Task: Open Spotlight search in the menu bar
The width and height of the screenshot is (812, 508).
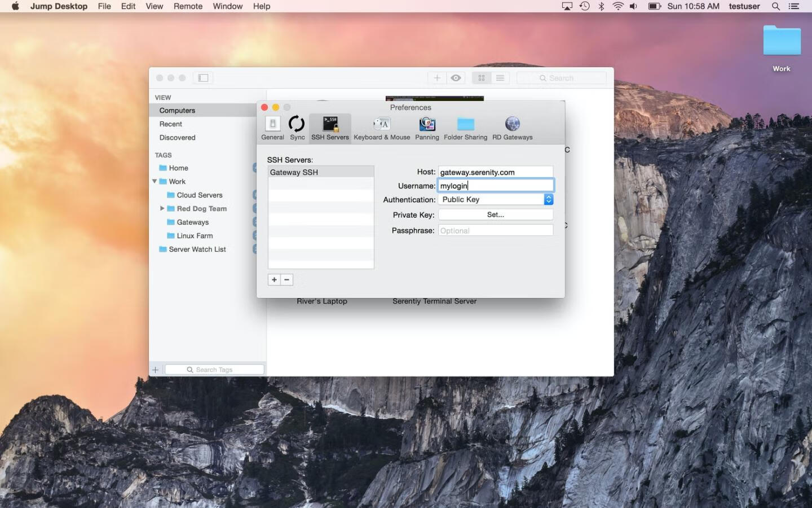Action: [776, 6]
